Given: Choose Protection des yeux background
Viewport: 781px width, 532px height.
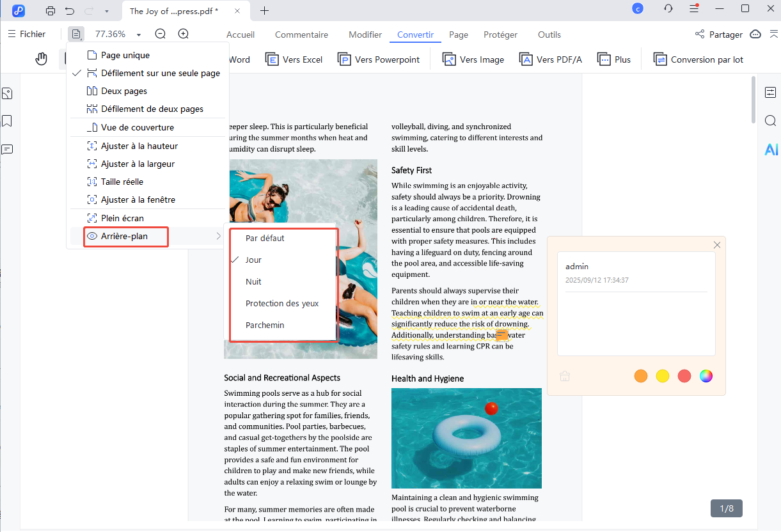Looking at the screenshot, I should click(x=282, y=303).
